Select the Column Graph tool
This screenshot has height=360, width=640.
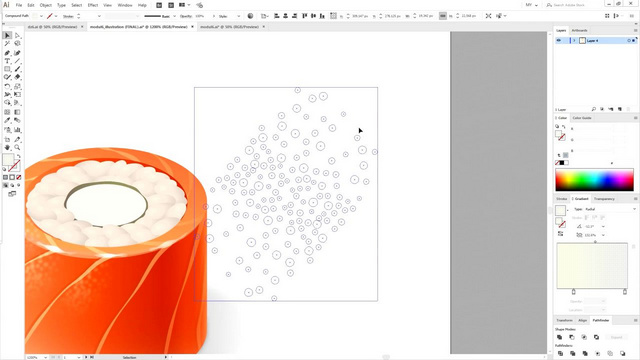click(x=17, y=130)
